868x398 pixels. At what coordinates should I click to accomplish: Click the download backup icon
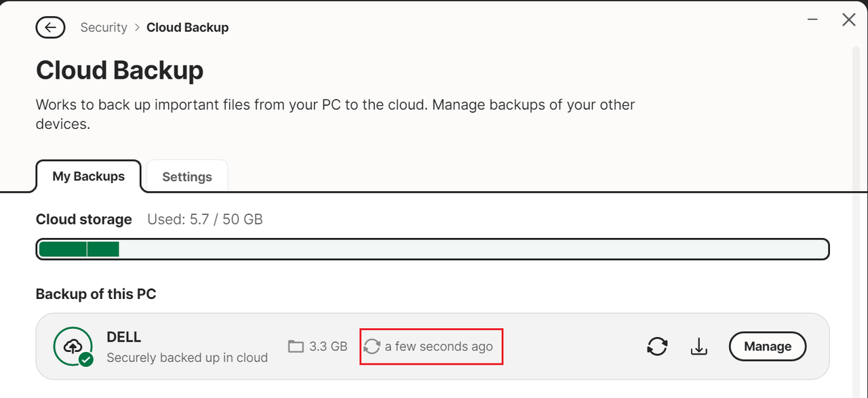point(699,346)
